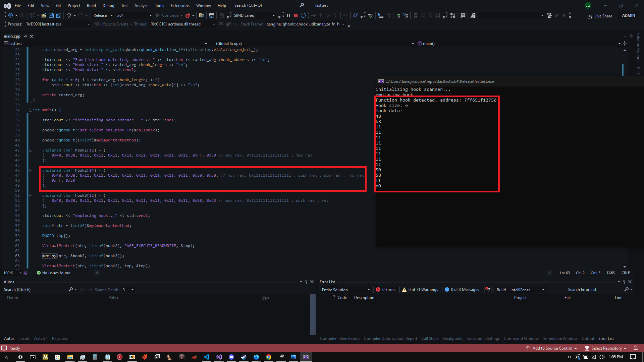This screenshot has width=644, height=362.
Task: Click the Stop Debugging red square
Action: (x=296, y=15)
